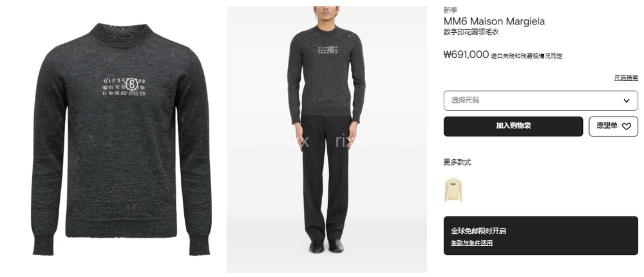Click the 更多款式 more styles heading
This screenshot has width=644, height=277.
pyautogui.click(x=457, y=162)
